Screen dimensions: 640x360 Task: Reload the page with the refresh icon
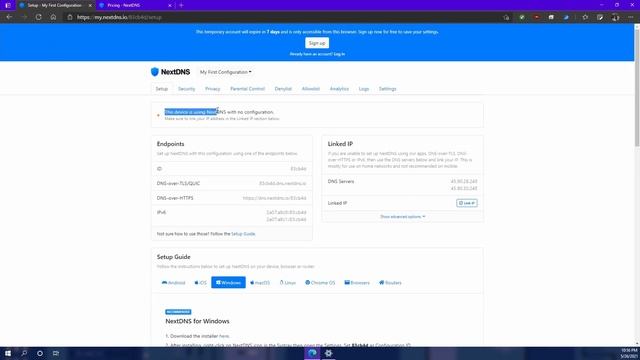pos(38,17)
